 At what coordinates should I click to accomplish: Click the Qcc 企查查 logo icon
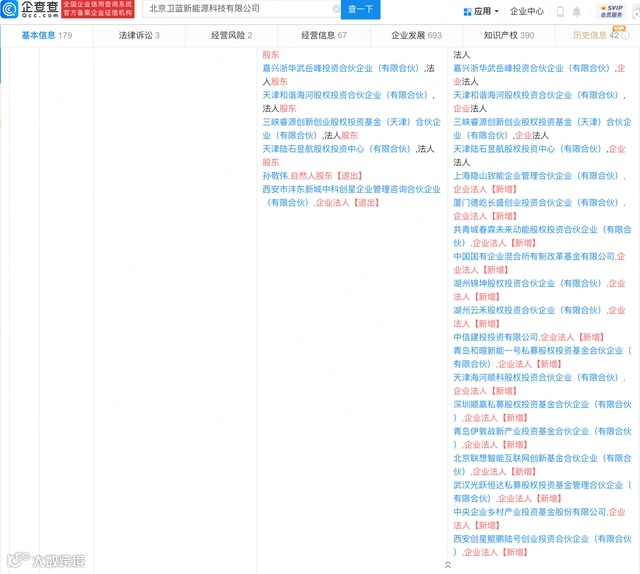pos(9,9)
